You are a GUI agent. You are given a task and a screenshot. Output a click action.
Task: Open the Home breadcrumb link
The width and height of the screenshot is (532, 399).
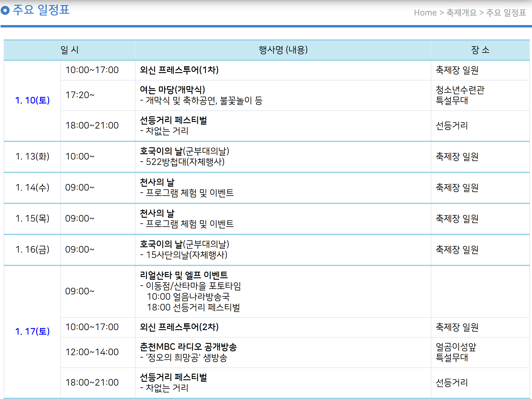click(425, 13)
